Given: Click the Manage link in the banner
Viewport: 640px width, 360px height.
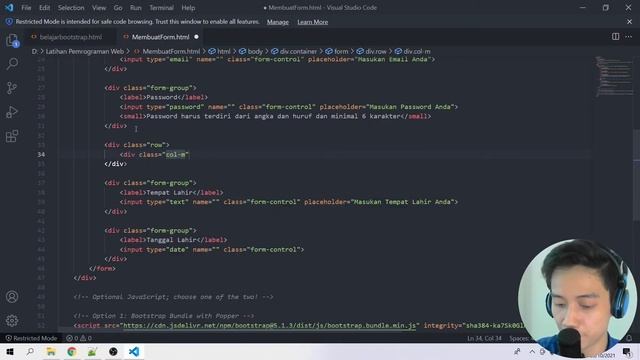Looking at the screenshot, I should pyautogui.click(x=278, y=22).
